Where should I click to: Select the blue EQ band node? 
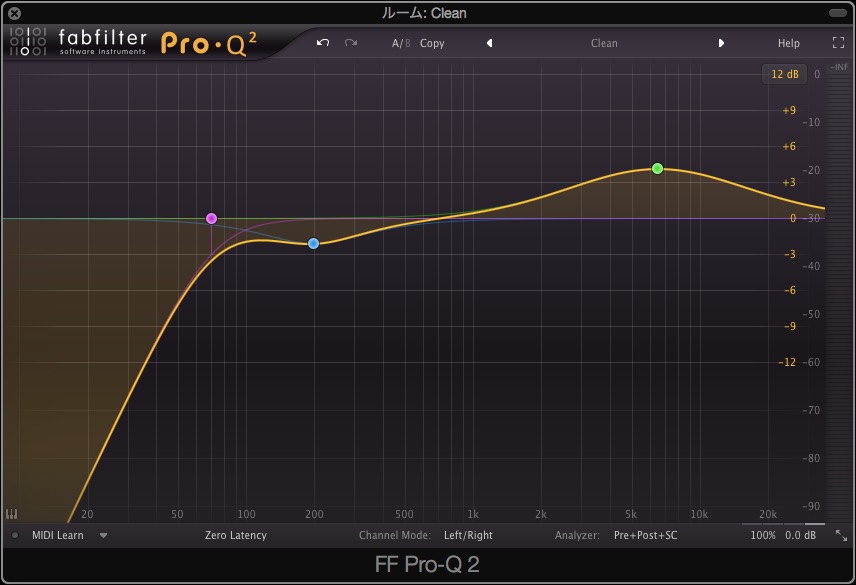313,243
